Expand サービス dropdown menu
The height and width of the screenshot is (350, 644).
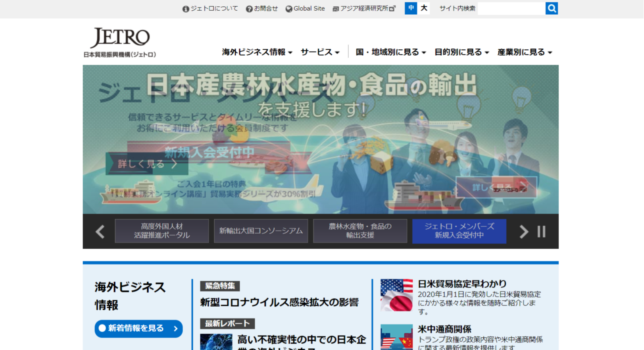320,52
